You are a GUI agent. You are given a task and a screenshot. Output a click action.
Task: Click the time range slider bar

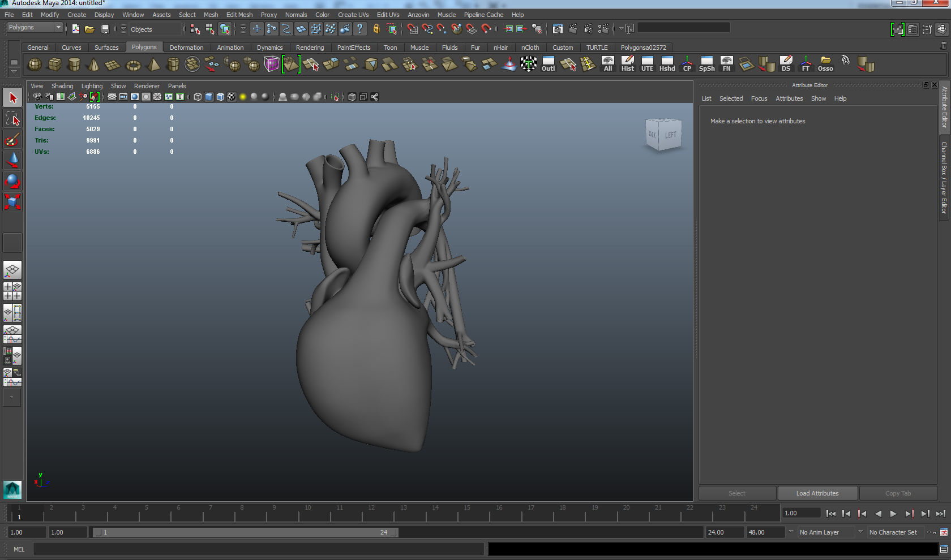(245, 532)
